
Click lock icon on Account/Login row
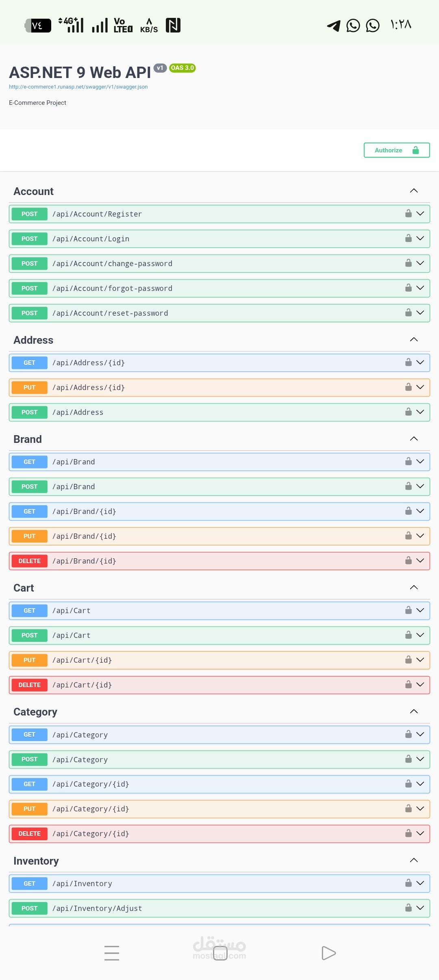(409, 238)
